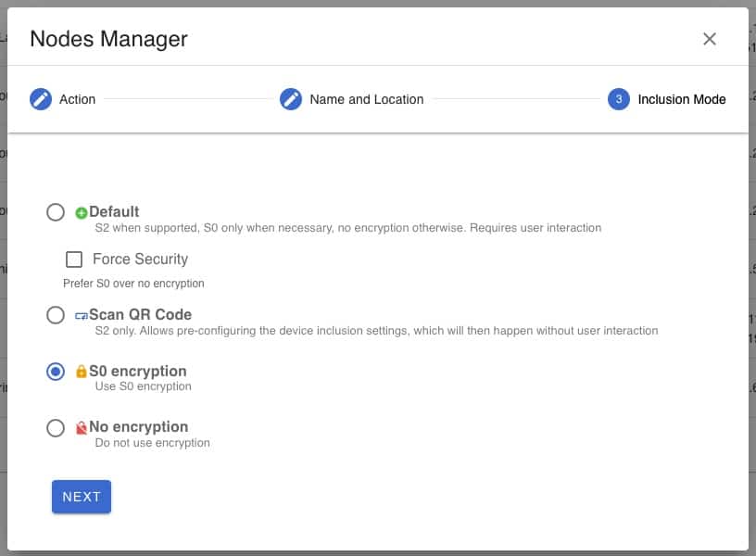Viewport: 756px width, 556px height.
Task: Click the yellow lock icon beside S0 encryption
Action: click(x=81, y=372)
